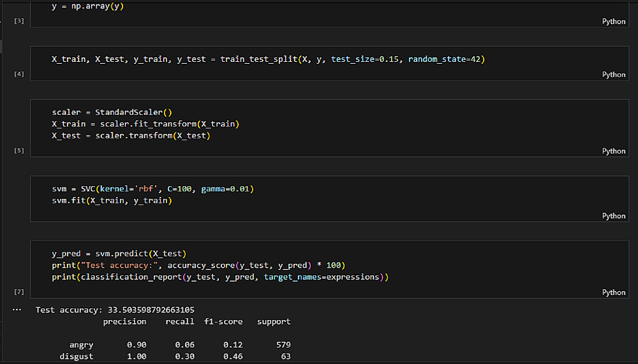Click Python label on the y_pred cell
638x364 pixels.
pyautogui.click(x=614, y=292)
